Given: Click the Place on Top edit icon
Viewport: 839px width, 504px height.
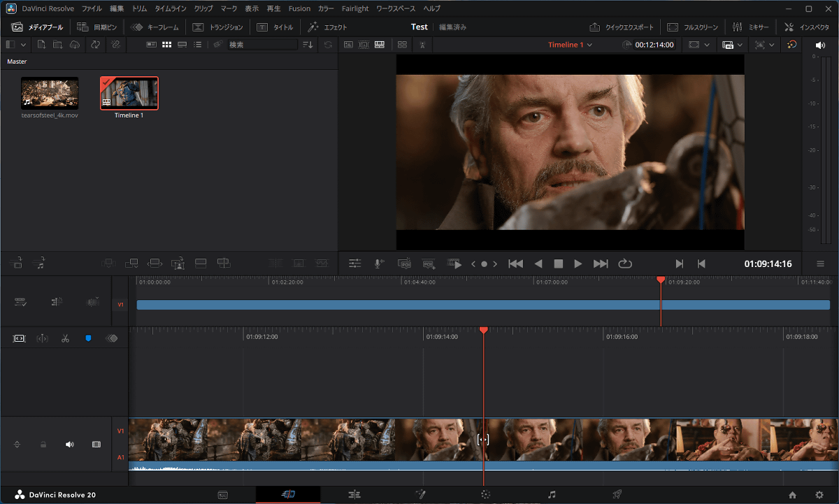Looking at the screenshot, I should point(200,264).
